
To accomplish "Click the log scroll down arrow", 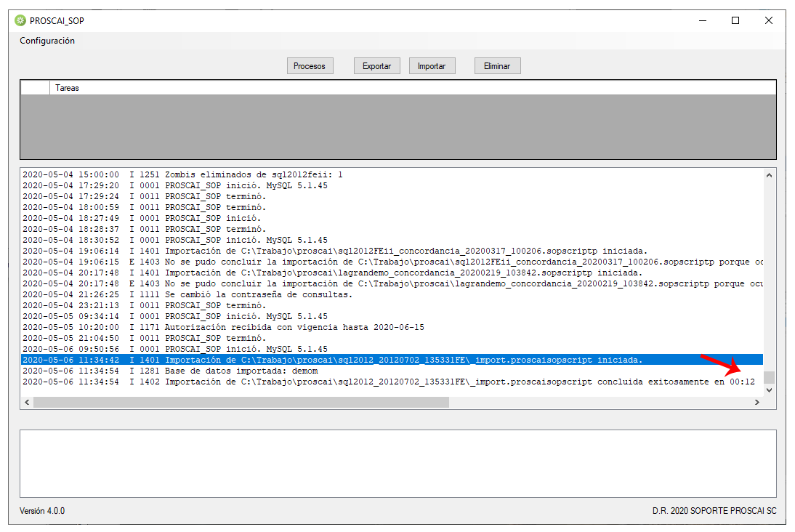I will coord(769,390).
